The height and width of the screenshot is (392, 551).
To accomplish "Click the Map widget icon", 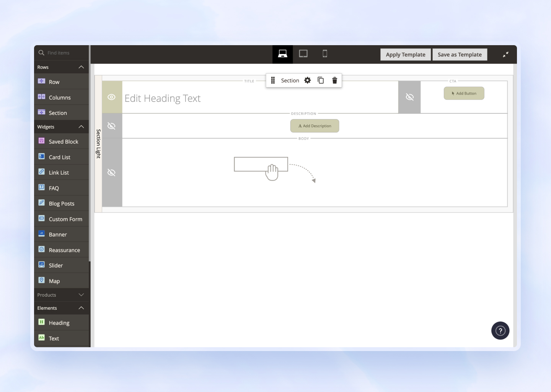I will [42, 280].
